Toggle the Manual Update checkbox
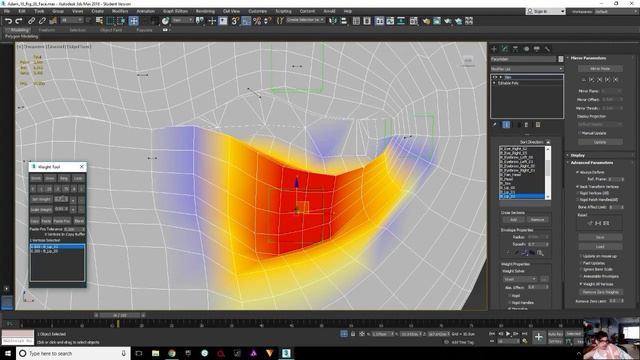The height and width of the screenshot is (360, 640). click(580, 133)
